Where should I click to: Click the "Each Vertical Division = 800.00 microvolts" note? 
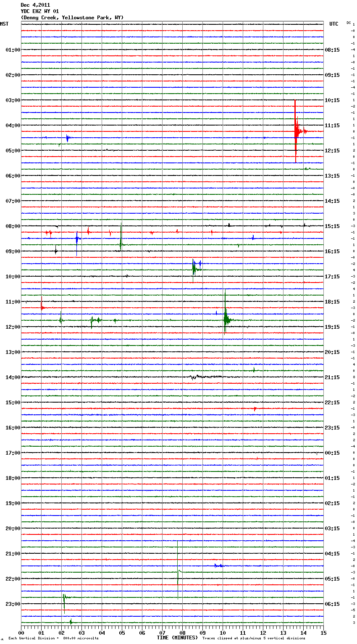(53, 639)
